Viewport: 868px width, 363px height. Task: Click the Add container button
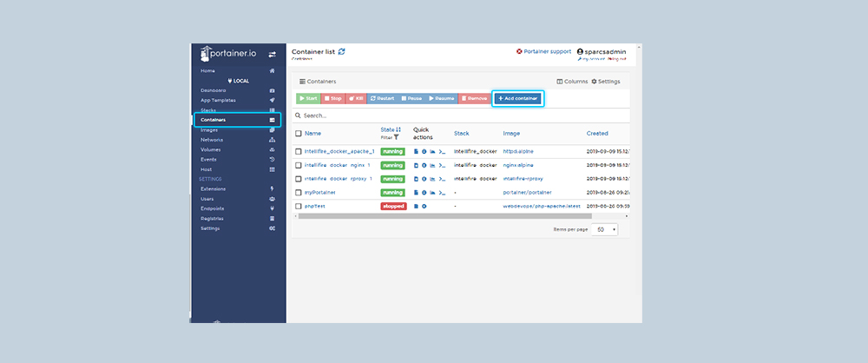(x=518, y=99)
